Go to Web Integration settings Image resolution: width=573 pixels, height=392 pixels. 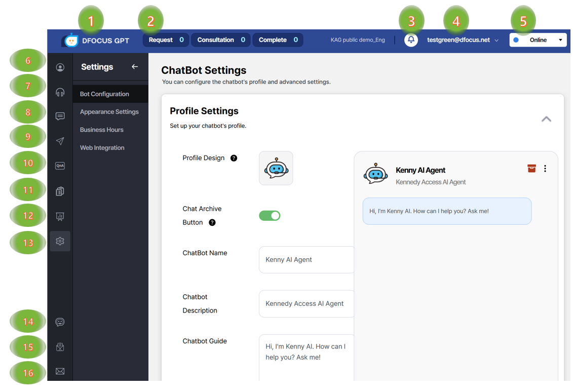click(102, 148)
